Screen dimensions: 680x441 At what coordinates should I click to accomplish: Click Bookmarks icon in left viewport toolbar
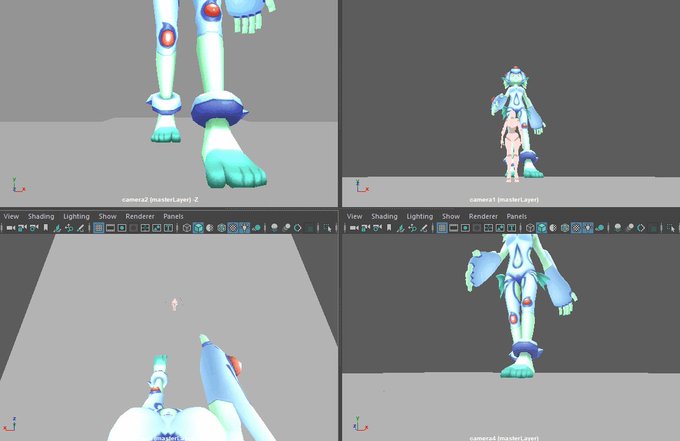46,228
